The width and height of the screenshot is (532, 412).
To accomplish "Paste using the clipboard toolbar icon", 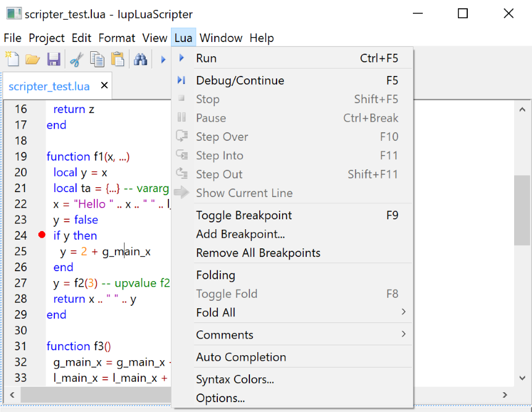I will coord(117,59).
